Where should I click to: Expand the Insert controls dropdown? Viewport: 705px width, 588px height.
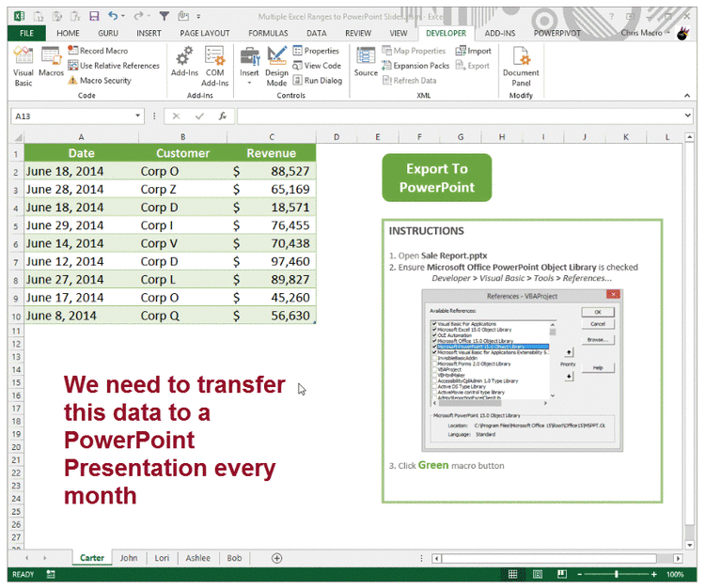coord(249,83)
